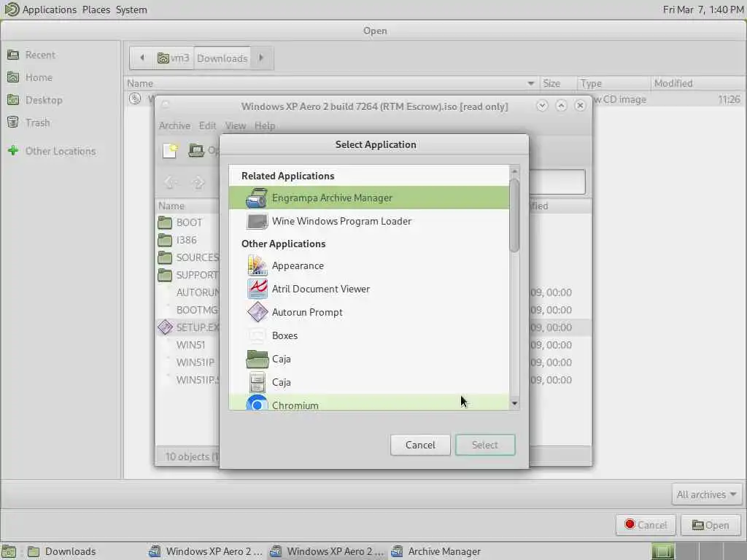Roll up archive window with chevron-down button

point(542,106)
